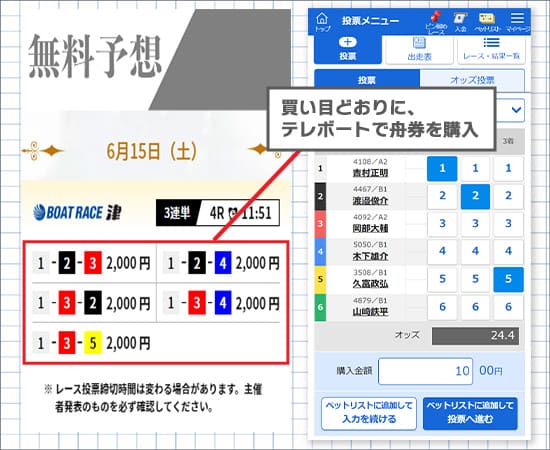Select boat 4 for second place

click(475, 251)
